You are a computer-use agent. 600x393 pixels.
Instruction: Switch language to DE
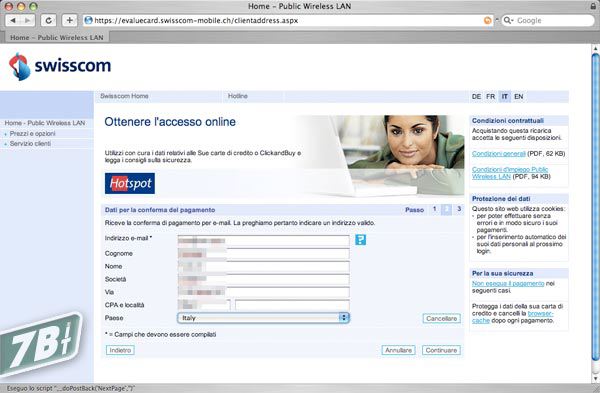tap(476, 96)
